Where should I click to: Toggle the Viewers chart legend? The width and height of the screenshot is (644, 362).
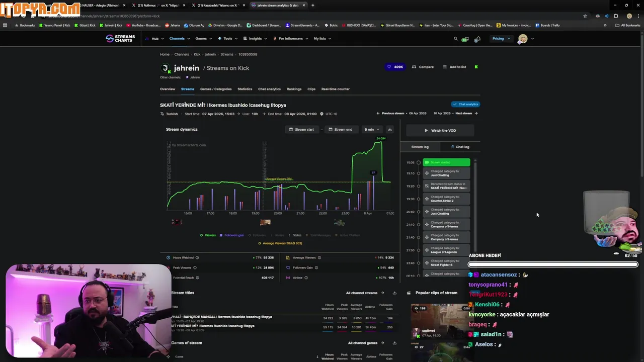pyautogui.click(x=208, y=235)
